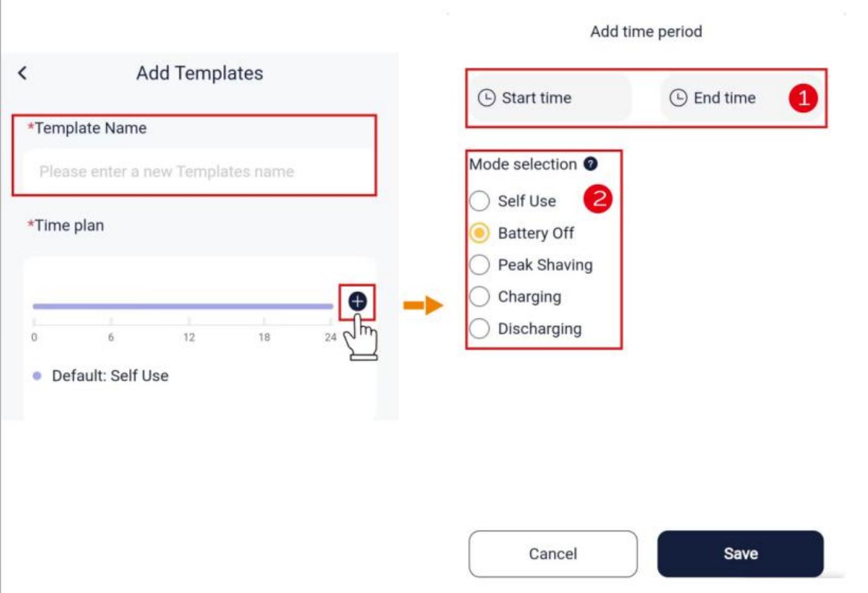Click the Add Templates page title
This screenshot has width=868, height=593.
200,73
